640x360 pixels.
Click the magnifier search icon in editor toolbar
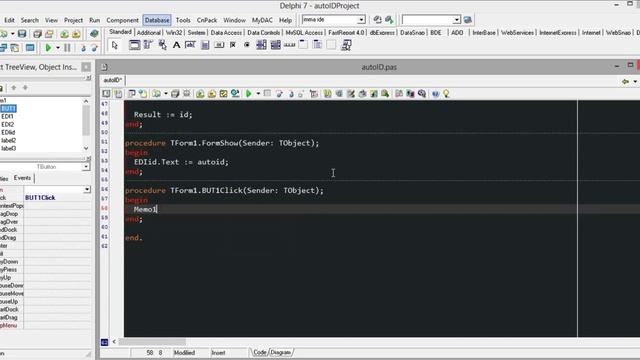tap(422, 94)
